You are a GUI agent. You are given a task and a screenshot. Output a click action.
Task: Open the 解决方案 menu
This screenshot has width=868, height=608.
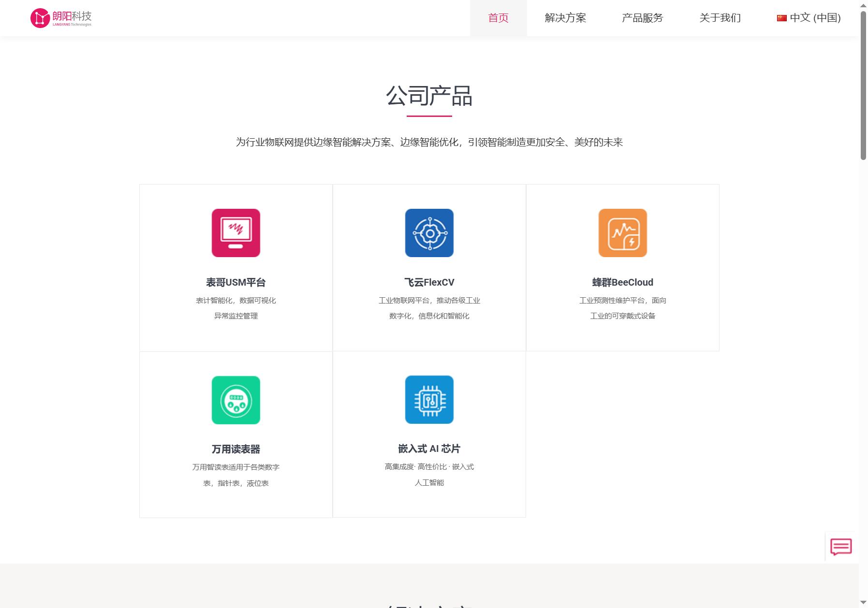565,18
